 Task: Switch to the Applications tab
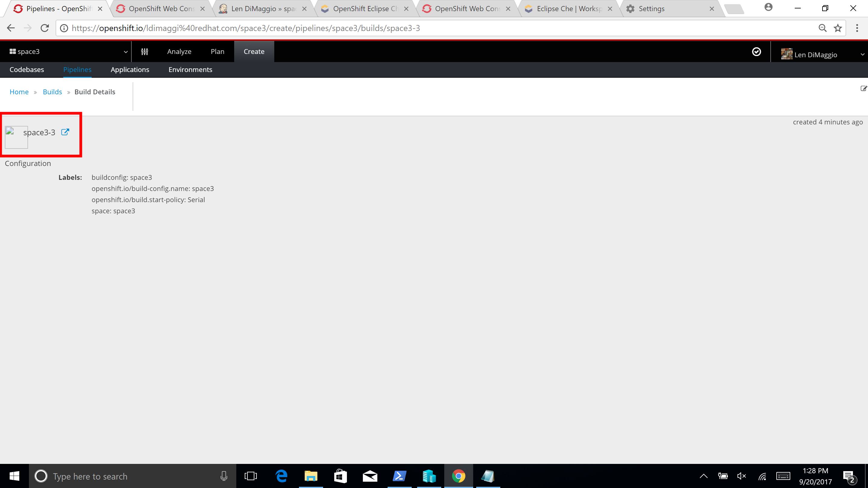click(130, 69)
